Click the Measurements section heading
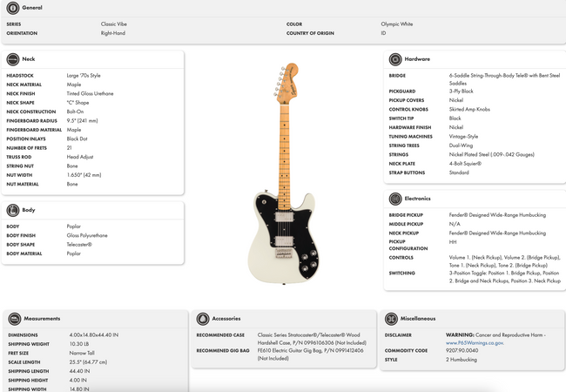 43,319
